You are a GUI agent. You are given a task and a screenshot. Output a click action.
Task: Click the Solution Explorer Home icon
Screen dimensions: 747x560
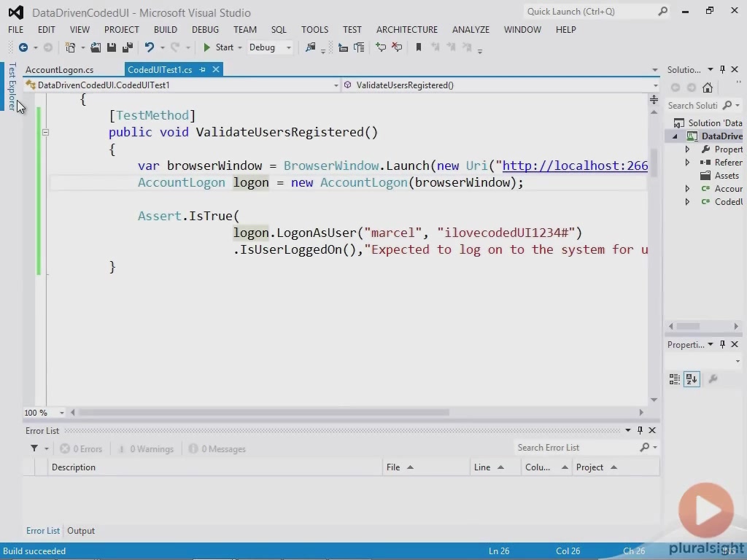[x=708, y=87]
